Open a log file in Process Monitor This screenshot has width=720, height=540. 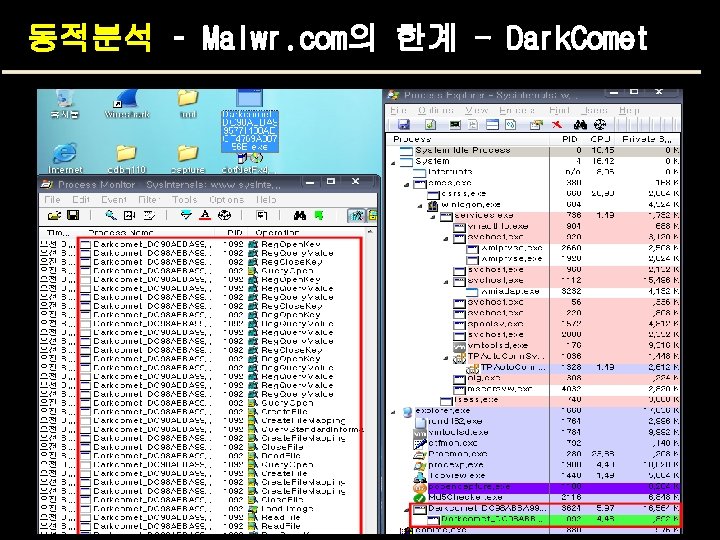tap(54, 215)
